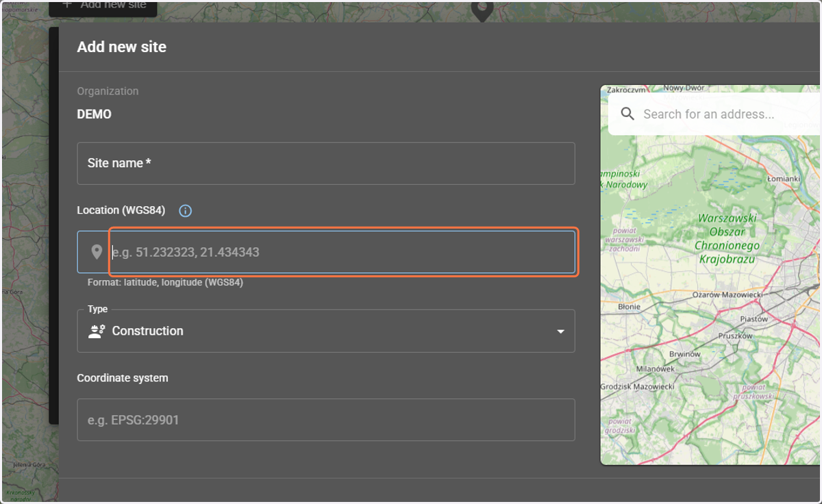Click the Site name input field

point(326,163)
